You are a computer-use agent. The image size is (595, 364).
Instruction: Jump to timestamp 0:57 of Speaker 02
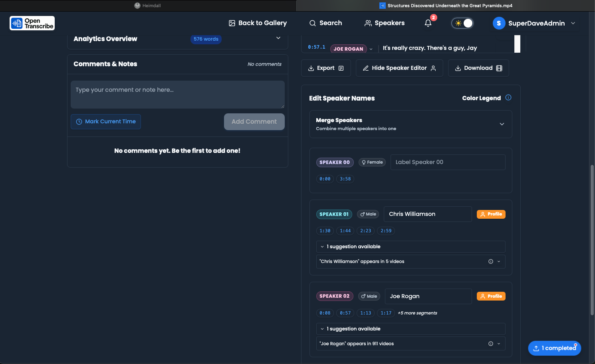click(x=345, y=313)
